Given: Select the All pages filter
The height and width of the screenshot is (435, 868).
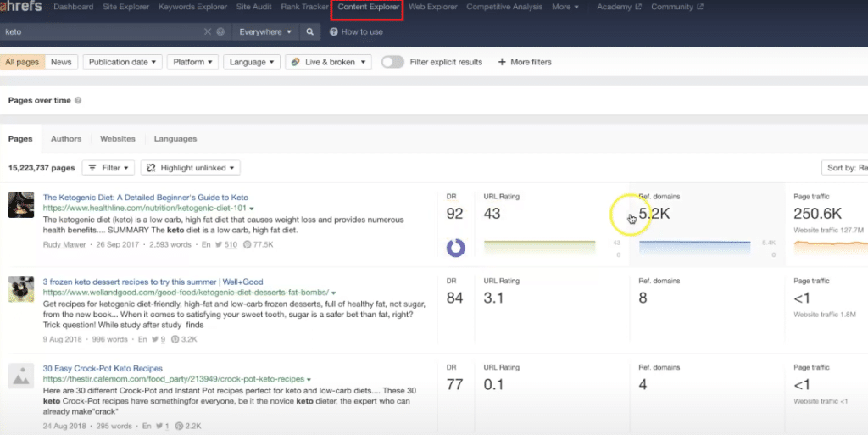Looking at the screenshot, I should 22,62.
